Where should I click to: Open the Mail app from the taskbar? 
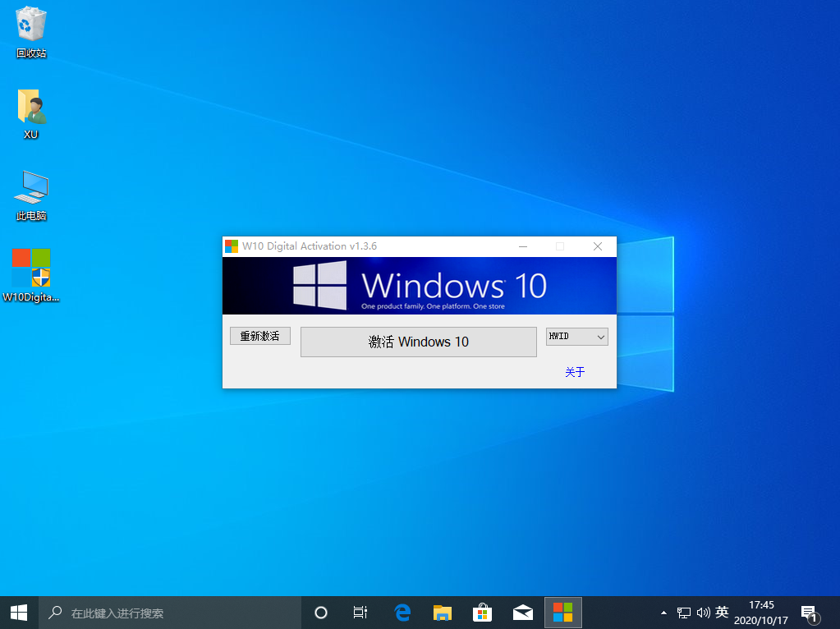[x=522, y=612]
